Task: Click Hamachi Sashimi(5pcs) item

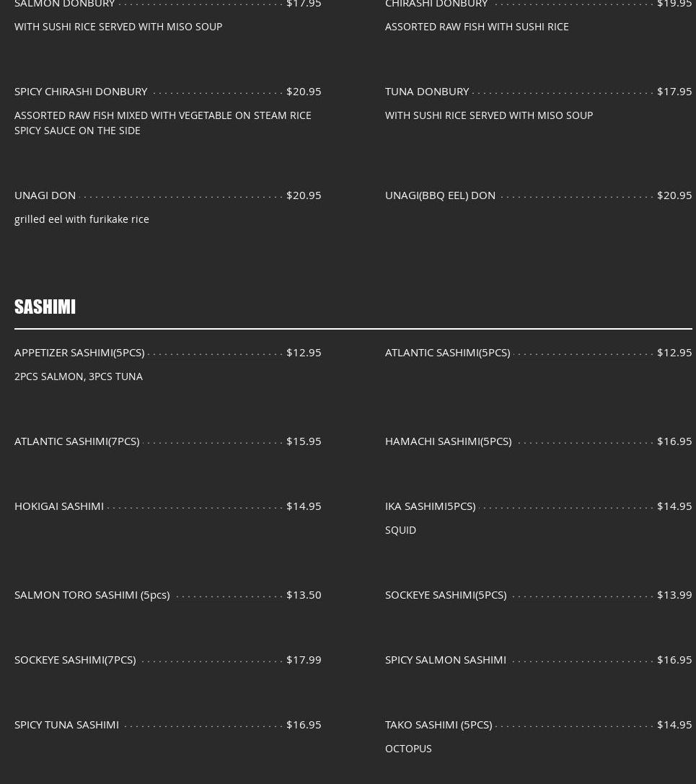Action: pyautogui.click(x=448, y=441)
